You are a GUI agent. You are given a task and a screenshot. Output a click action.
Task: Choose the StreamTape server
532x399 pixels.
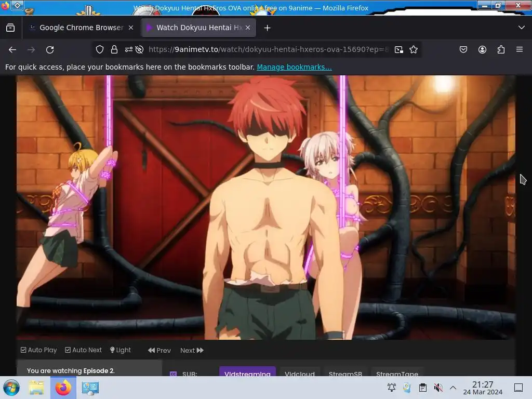pos(397,371)
